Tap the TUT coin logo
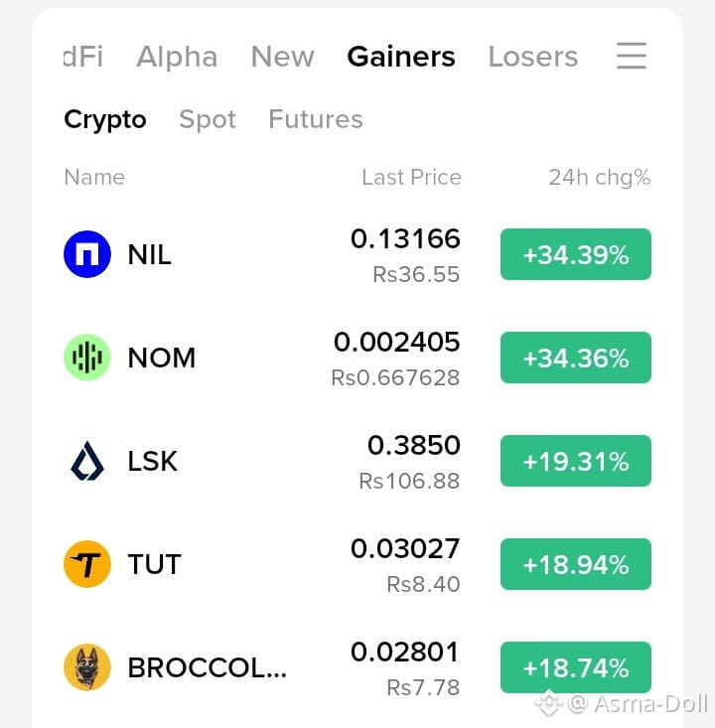 [x=87, y=564]
